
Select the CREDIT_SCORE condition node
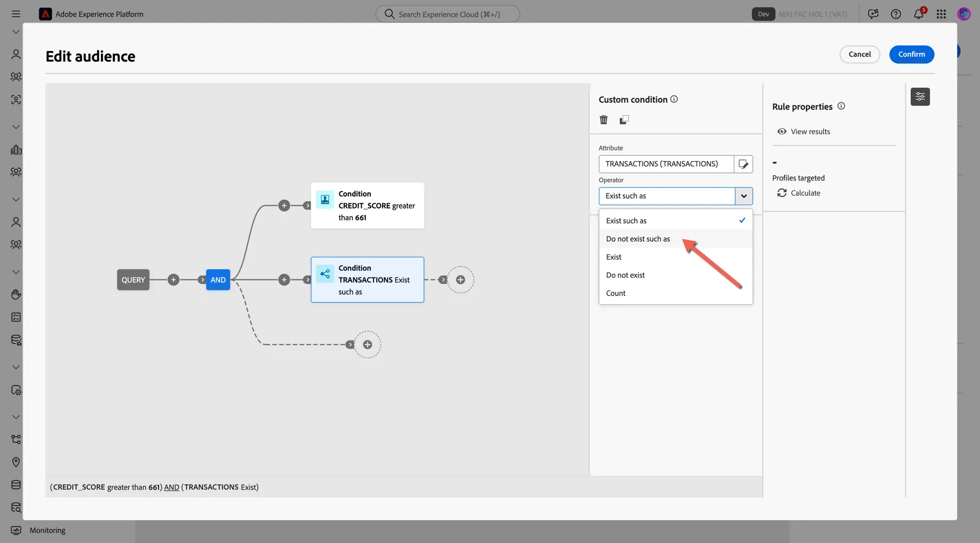[x=367, y=205]
